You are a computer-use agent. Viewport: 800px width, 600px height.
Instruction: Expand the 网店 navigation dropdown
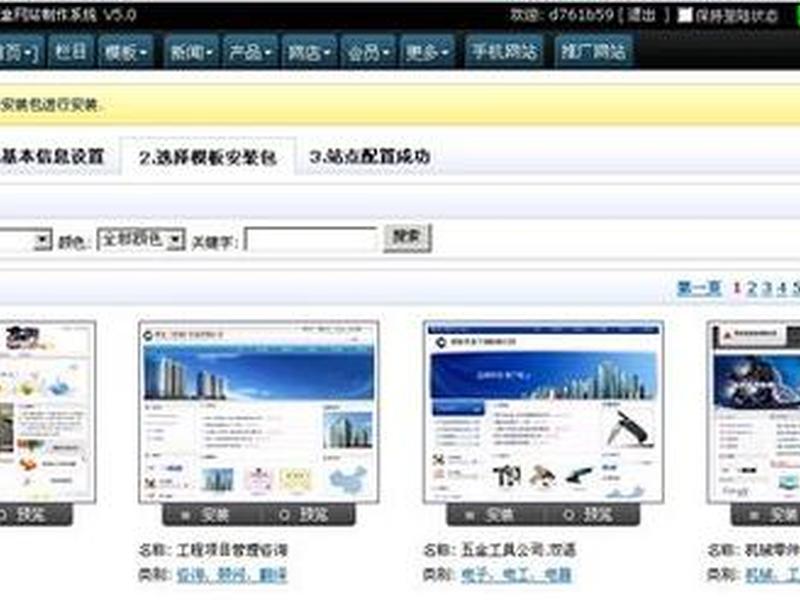[x=310, y=51]
